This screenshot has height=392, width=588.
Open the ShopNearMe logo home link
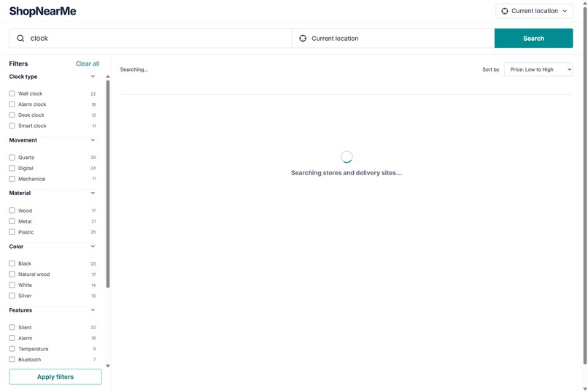coord(43,11)
